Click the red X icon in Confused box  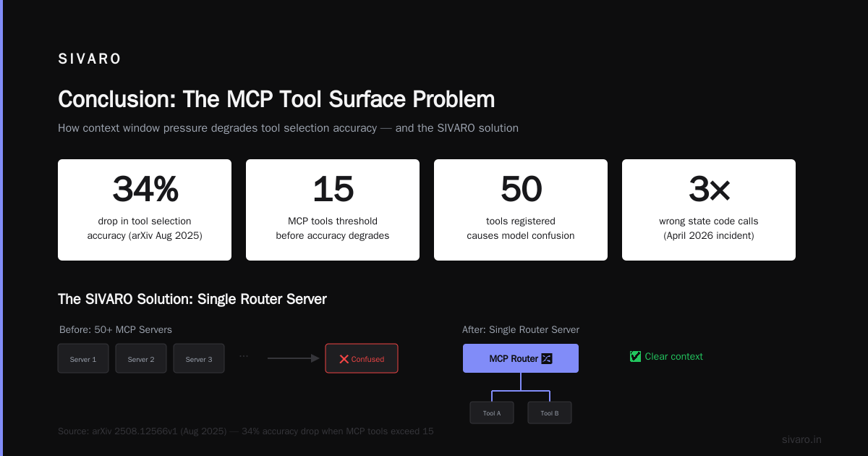(344, 359)
